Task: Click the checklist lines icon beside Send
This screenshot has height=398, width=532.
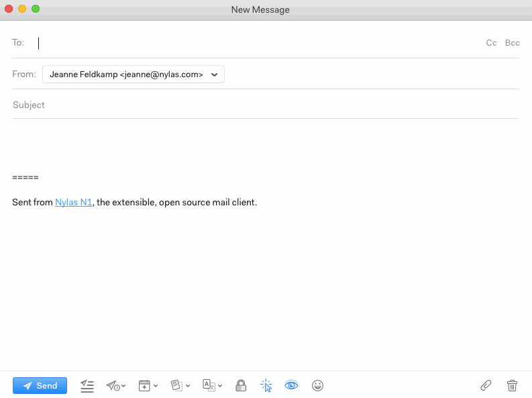Action: click(x=87, y=385)
